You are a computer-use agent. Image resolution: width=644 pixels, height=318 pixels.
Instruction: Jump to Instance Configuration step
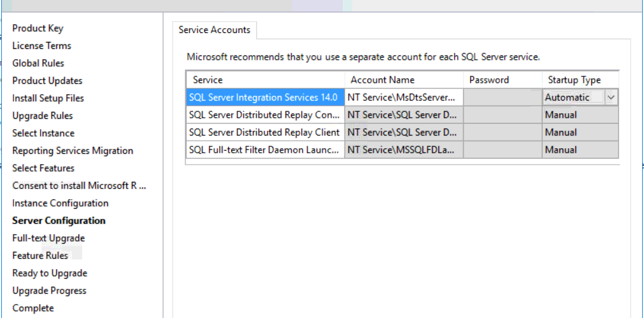tap(61, 203)
